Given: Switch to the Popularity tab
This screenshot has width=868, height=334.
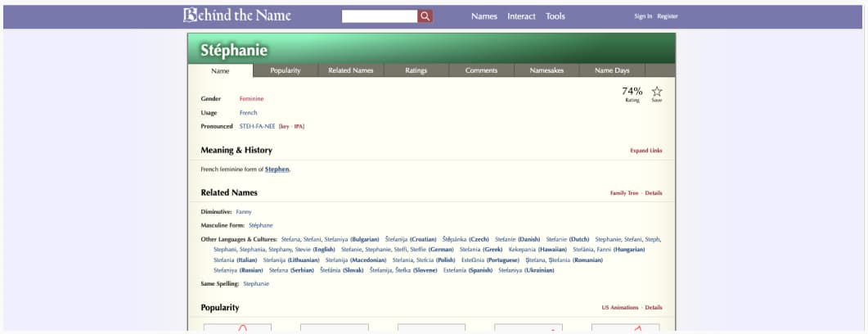Looking at the screenshot, I should [x=286, y=70].
